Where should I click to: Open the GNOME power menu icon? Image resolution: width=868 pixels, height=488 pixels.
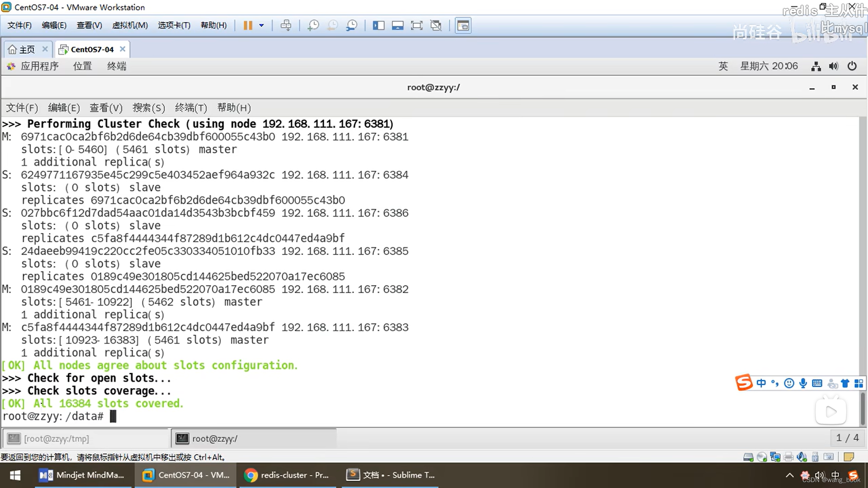(x=852, y=66)
